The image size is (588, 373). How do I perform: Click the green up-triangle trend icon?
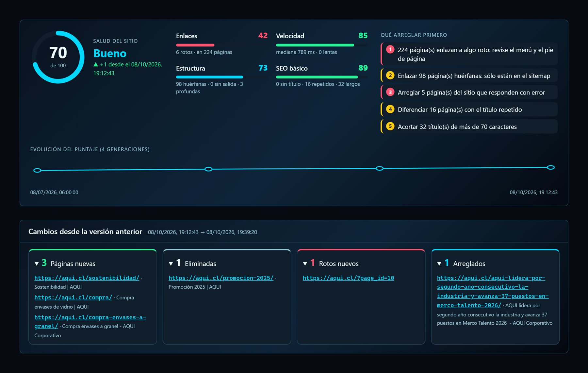coord(96,65)
